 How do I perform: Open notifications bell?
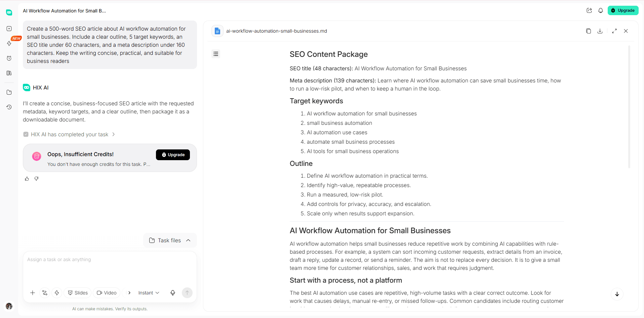pos(601,10)
